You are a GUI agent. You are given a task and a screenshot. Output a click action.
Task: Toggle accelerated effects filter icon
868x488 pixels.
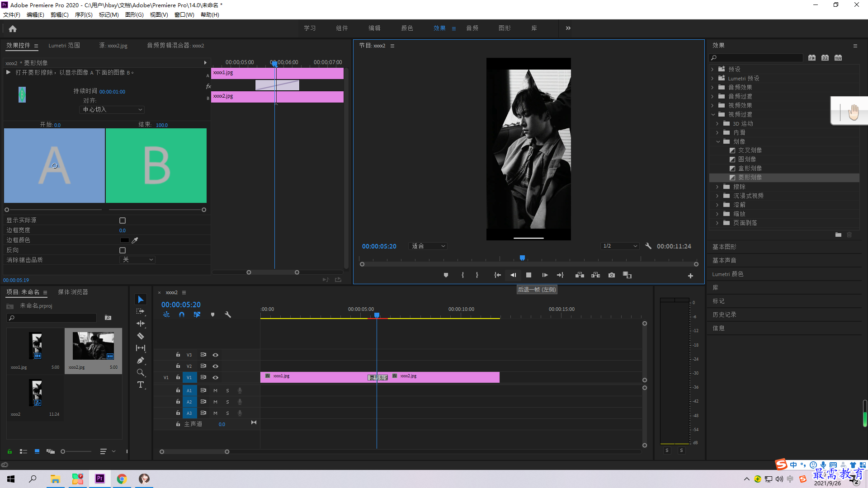812,58
